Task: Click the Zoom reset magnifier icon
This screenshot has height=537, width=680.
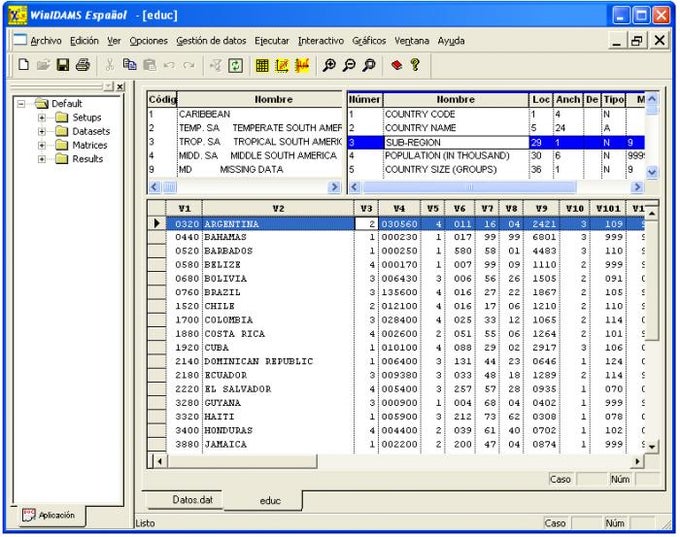Action: 369,65
